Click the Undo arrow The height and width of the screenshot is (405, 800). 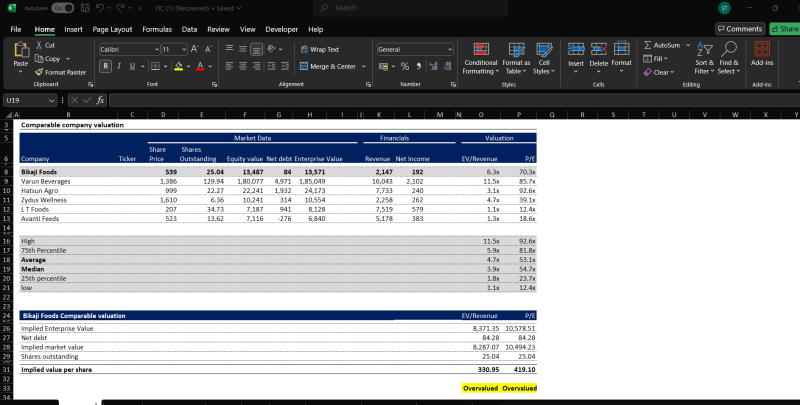point(100,8)
